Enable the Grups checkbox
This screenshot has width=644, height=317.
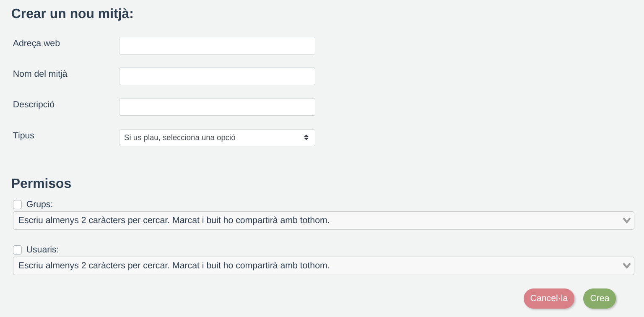coord(18,205)
